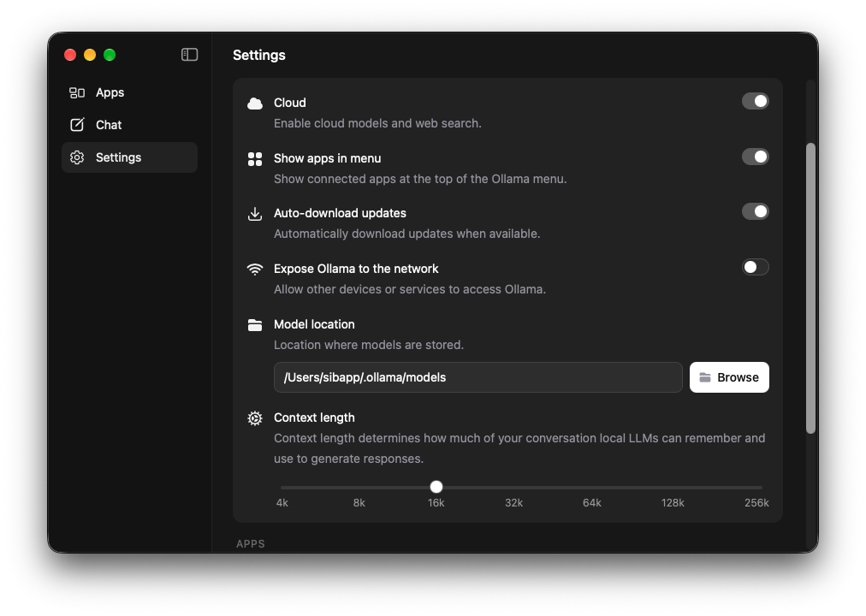866x616 pixels.
Task: Go to the Chat section
Action: point(130,125)
